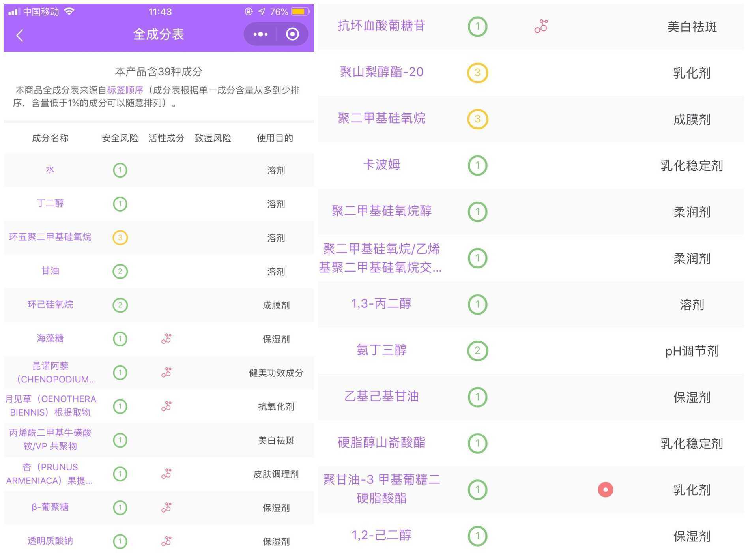Tap the green badge 2 beside 氨丁三醇
This screenshot has height=560, width=748.
(x=477, y=350)
